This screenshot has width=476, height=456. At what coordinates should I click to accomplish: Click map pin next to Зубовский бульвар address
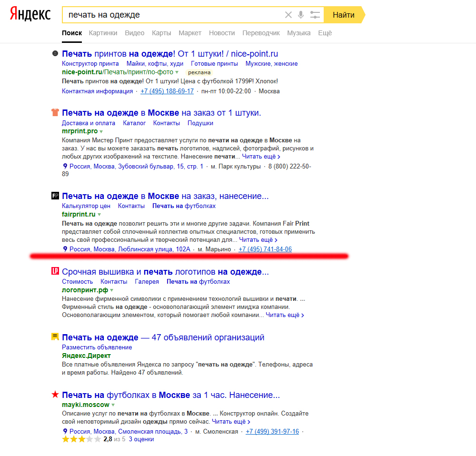(x=65, y=166)
